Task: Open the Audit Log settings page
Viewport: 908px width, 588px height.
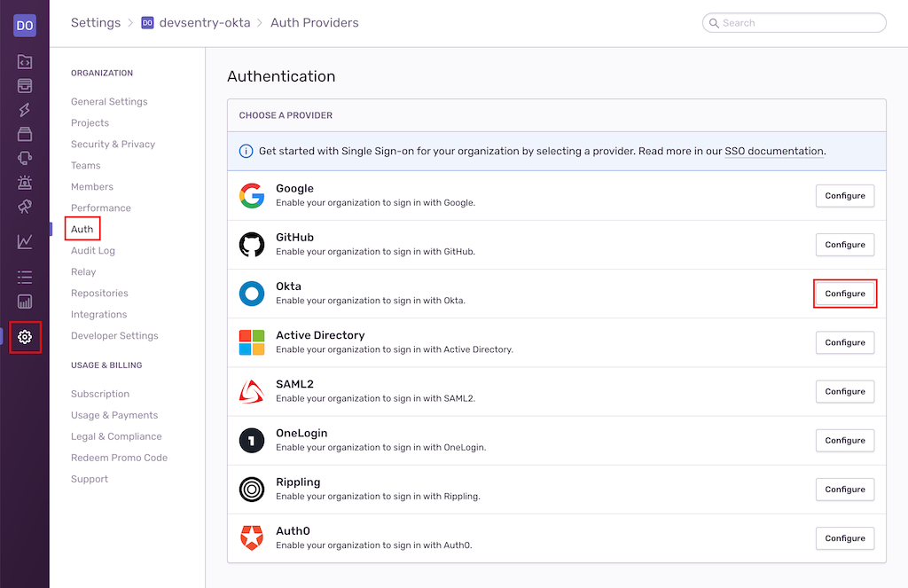Action: pos(91,250)
